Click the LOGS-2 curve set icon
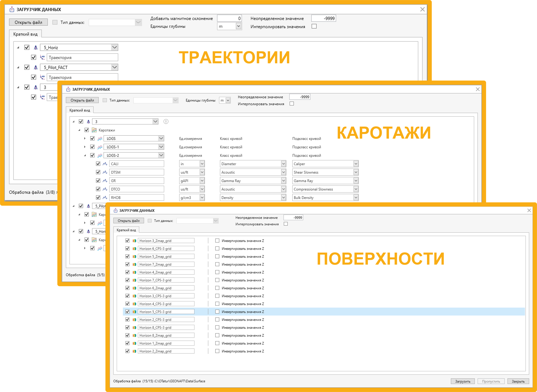The image size is (537, 392). 100,156
